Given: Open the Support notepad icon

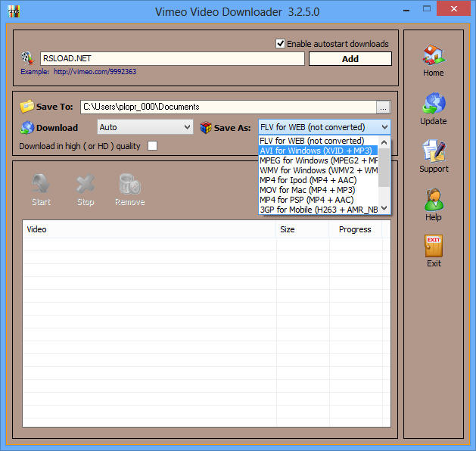Looking at the screenshot, I should click(x=434, y=151).
